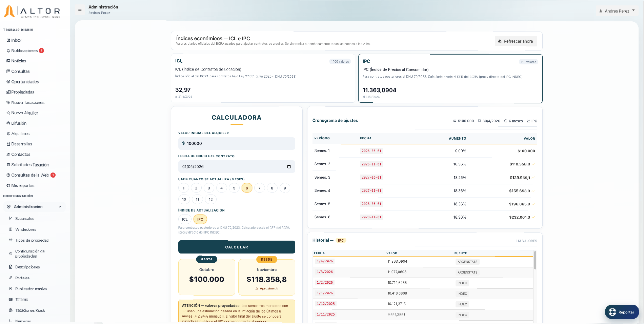This screenshot has height=324, width=644.
Task: Click the Tasaciones Kiosk icon
Action: (11, 310)
